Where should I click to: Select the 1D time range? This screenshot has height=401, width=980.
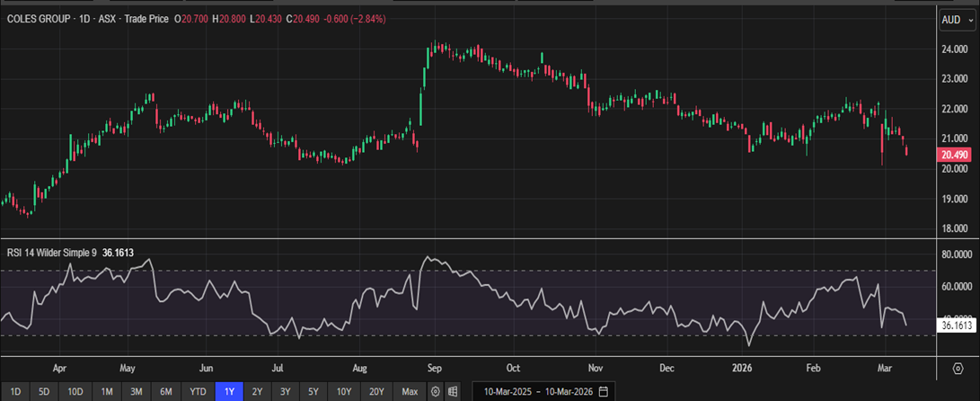click(x=15, y=392)
